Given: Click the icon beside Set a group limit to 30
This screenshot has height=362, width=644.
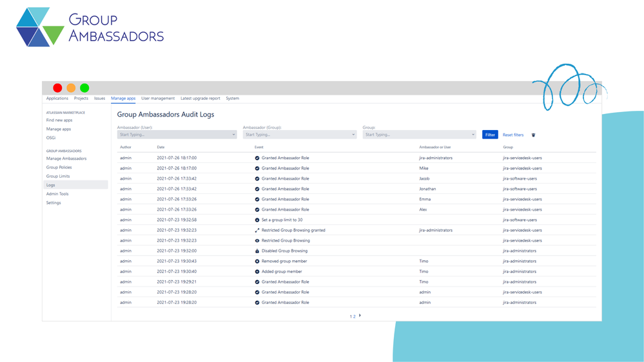Looking at the screenshot, I should tap(257, 220).
